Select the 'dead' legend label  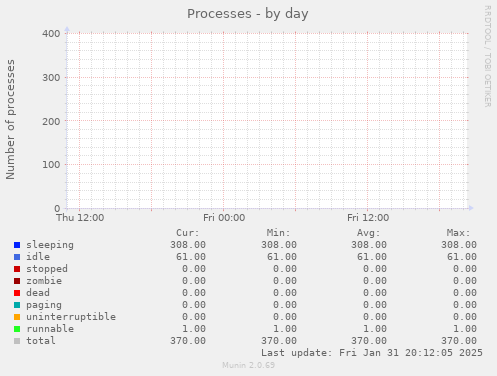38,293
